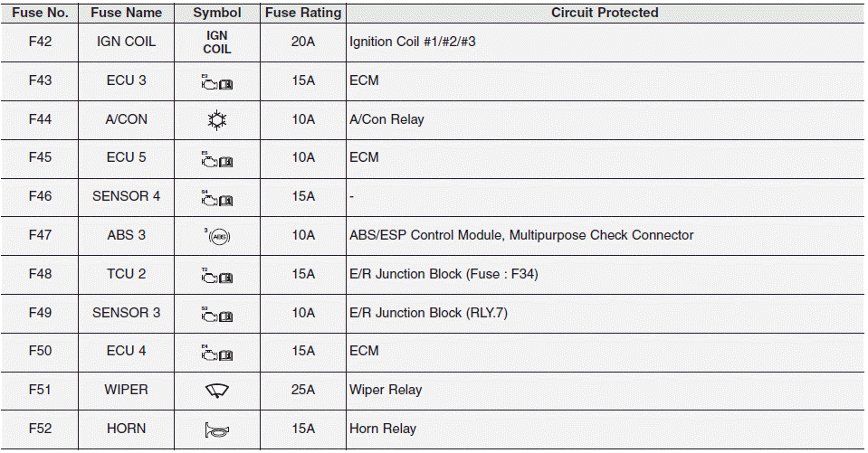Select the F47 fuse number cell

(x=40, y=235)
